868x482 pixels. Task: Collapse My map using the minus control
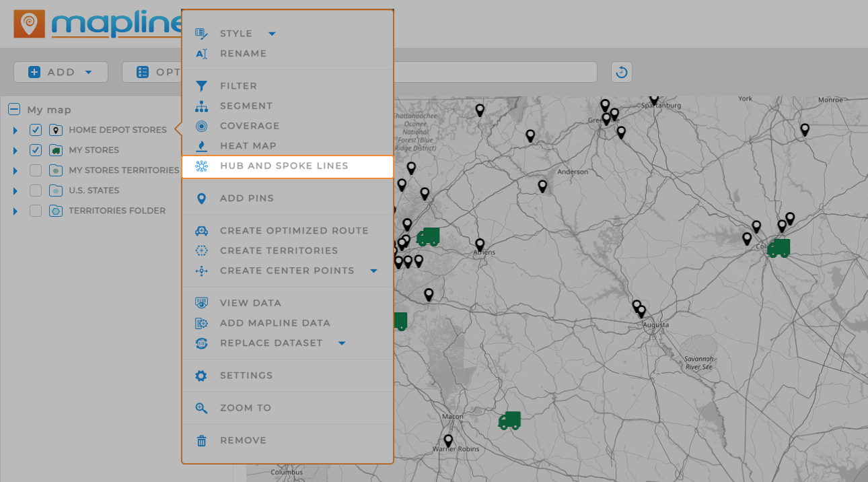pos(15,109)
